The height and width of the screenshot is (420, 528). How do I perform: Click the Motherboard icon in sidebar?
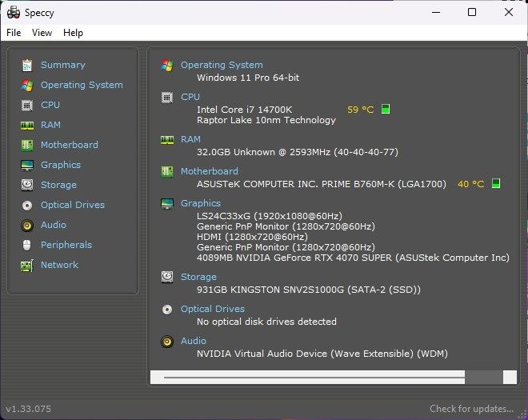pos(27,145)
